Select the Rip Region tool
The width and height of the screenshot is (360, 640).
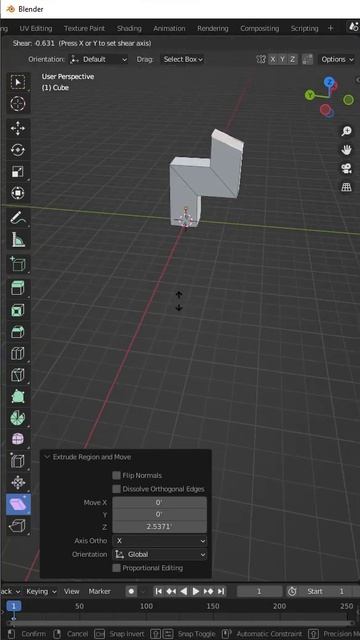[18, 526]
